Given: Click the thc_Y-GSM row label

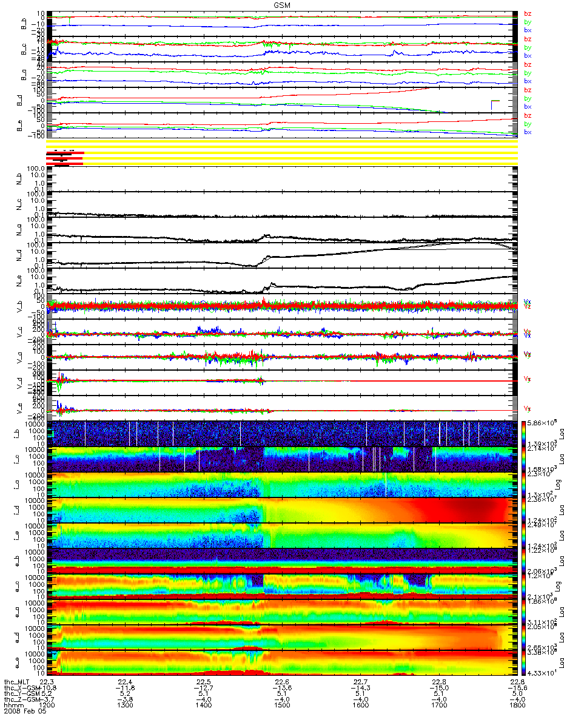Looking at the screenshot, I should (21, 694).
